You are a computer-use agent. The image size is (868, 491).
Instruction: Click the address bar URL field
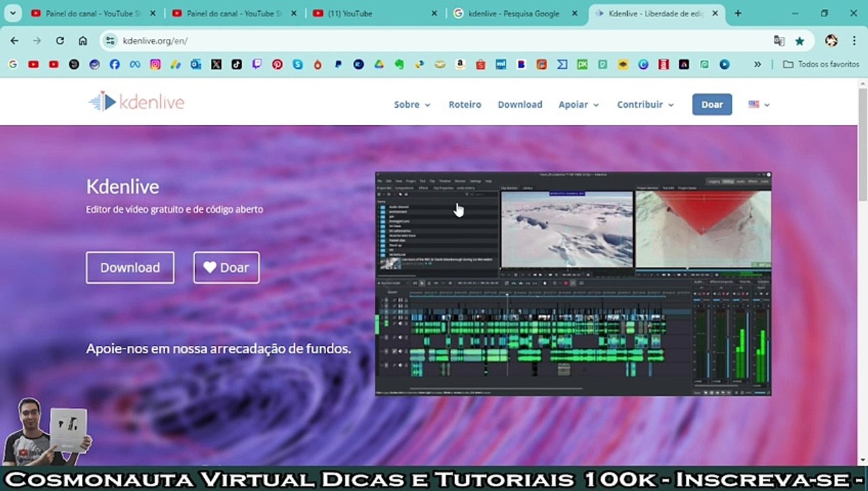click(x=437, y=41)
